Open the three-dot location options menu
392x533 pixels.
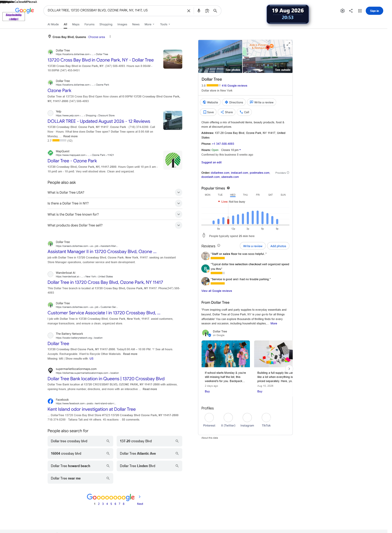tap(110, 37)
